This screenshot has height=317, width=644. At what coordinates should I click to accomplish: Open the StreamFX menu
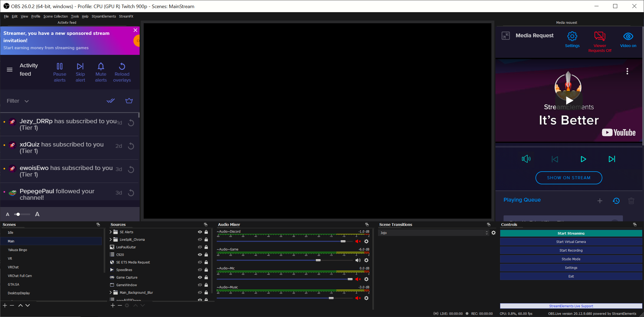(x=126, y=16)
